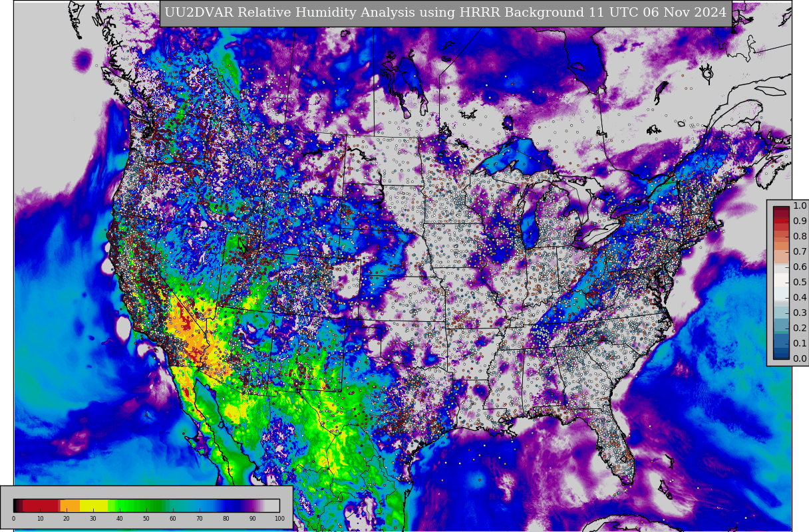This screenshot has width=809, height=532.
Task: Click the '0.9' label on the vertical colorbar
Action: coord(800,221)
